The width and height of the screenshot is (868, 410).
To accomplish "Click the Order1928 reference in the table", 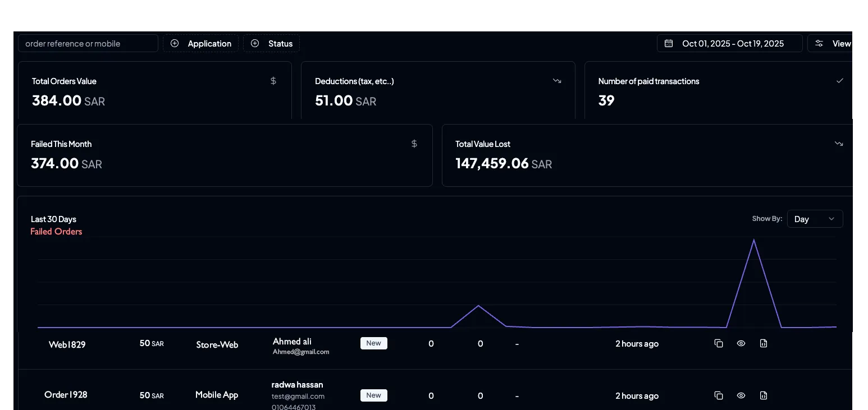I will click(x=66, y=394).
